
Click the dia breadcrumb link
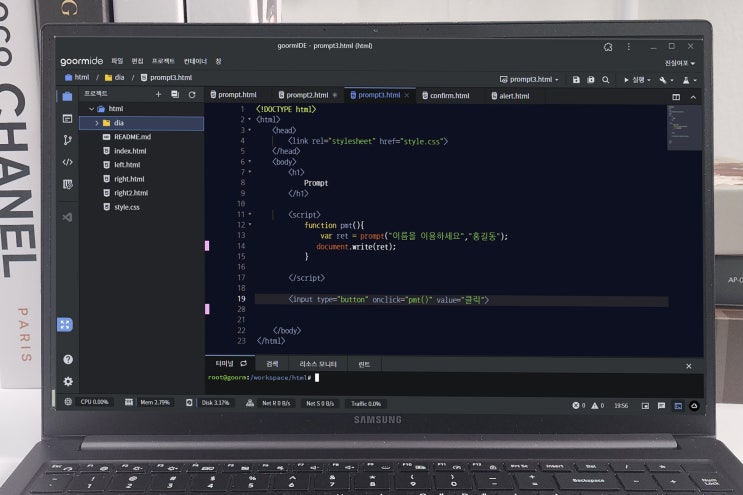tap(115, 77)
